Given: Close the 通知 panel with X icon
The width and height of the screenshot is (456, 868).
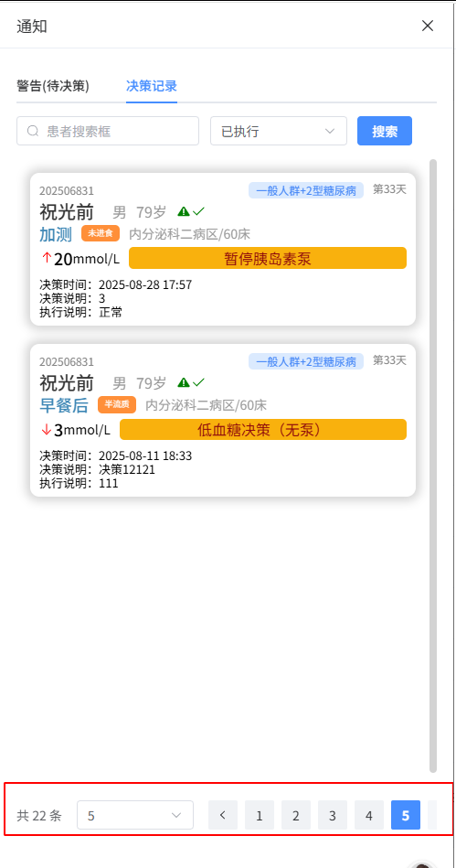Looking at the screenshot, I should 428,26.
